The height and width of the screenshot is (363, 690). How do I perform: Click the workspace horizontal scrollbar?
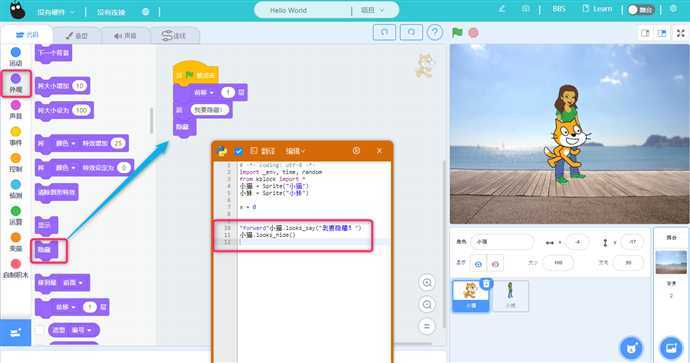(412, 344)
